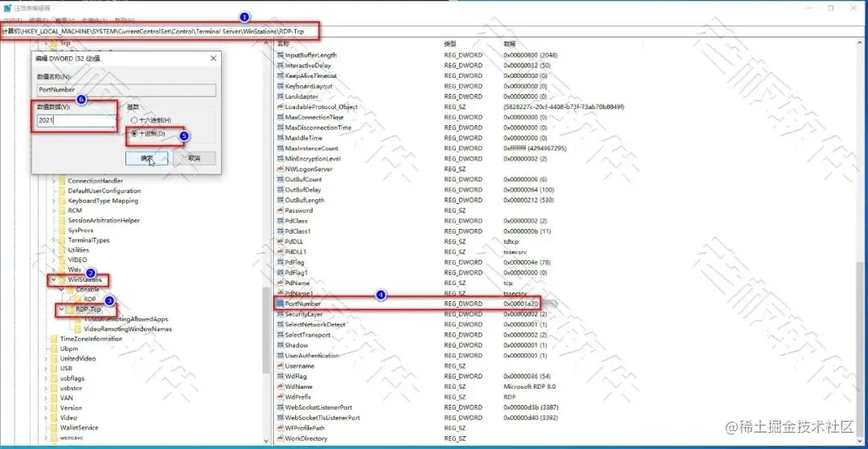Viewport: 868px width, 449px height.
Task: Click the InputBufferLength value icon
Action: [x=280, y=55]
